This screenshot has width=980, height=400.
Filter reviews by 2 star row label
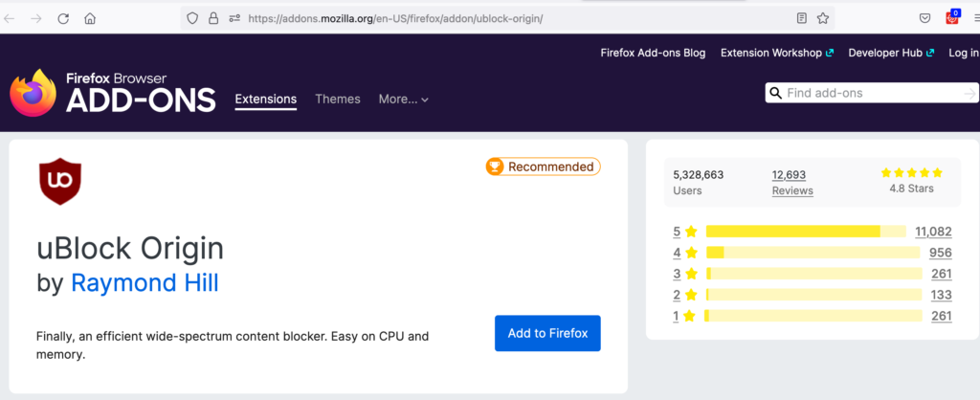[684, 295]
